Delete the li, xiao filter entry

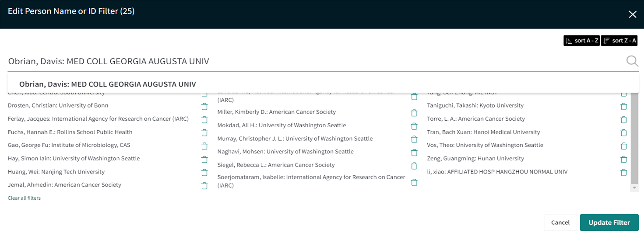click(623, 172)
